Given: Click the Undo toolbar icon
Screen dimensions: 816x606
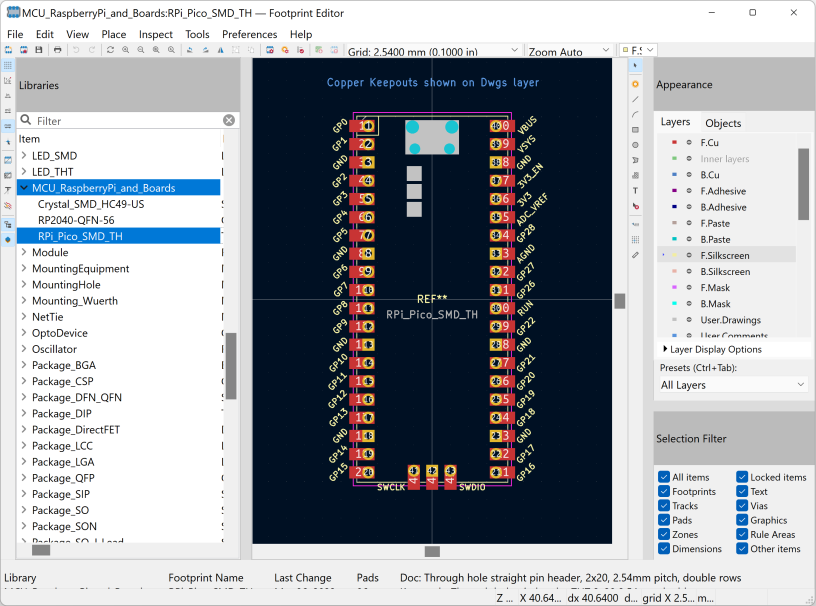Looking at the screenshot, I should click(76, 48).
